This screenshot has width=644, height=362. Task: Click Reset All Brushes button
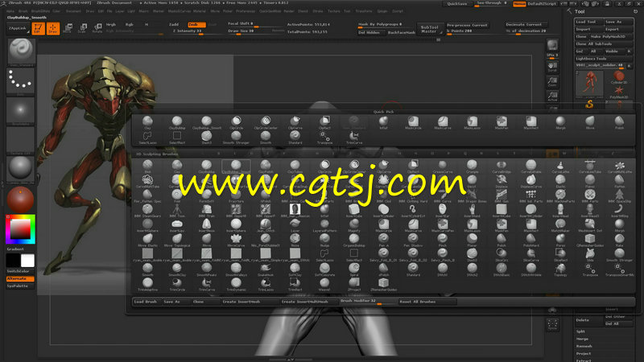tap(427, 302)
